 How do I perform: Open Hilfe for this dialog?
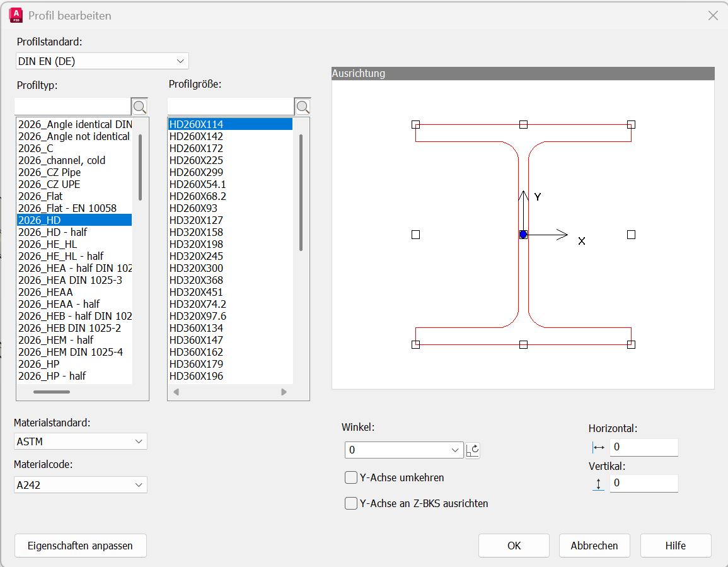pos(675,546)
